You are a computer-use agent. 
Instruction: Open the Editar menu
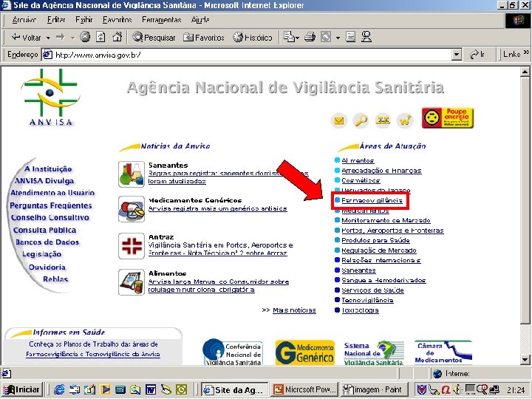point(56,20)
